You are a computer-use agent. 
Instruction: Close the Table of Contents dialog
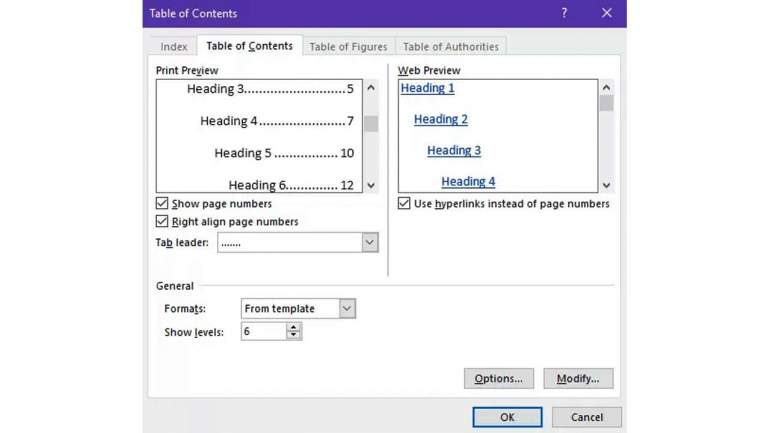(x=607, y=13)
